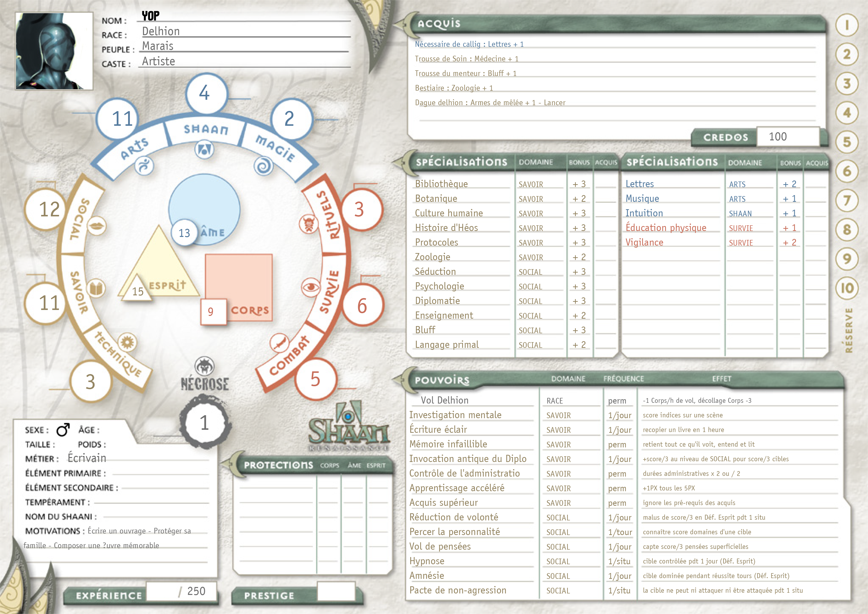
Task: Click the empty Prestige field
Action: tap(336, 591)
